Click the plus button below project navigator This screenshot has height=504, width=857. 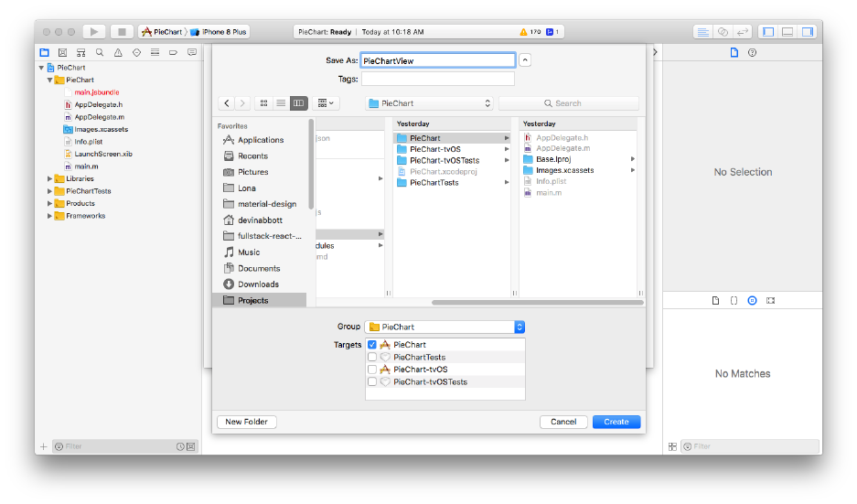43,446
